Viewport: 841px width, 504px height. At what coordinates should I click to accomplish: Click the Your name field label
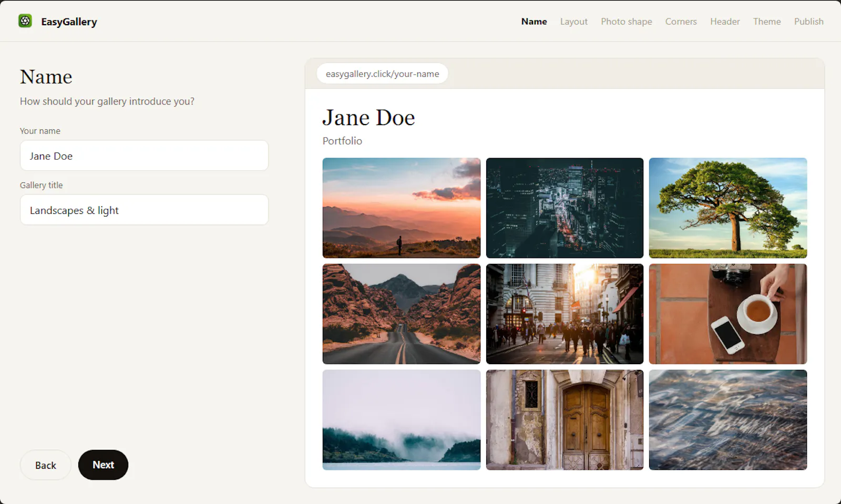tap(40, 131)
